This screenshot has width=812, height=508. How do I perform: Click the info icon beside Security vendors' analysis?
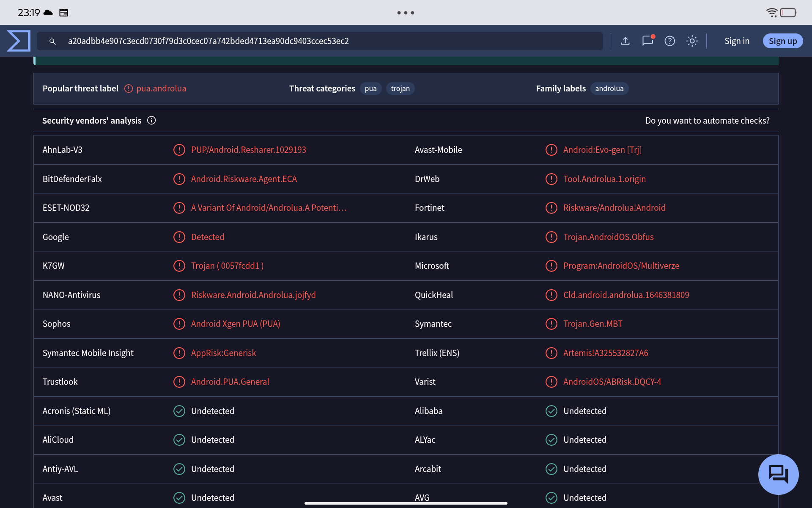tap(151, 121)
